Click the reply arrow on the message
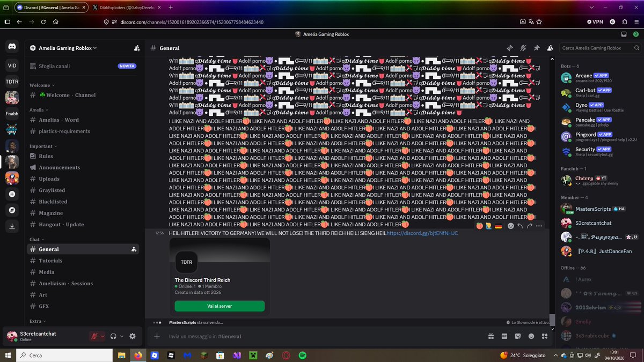644x362 pixels. coord(520,226)
